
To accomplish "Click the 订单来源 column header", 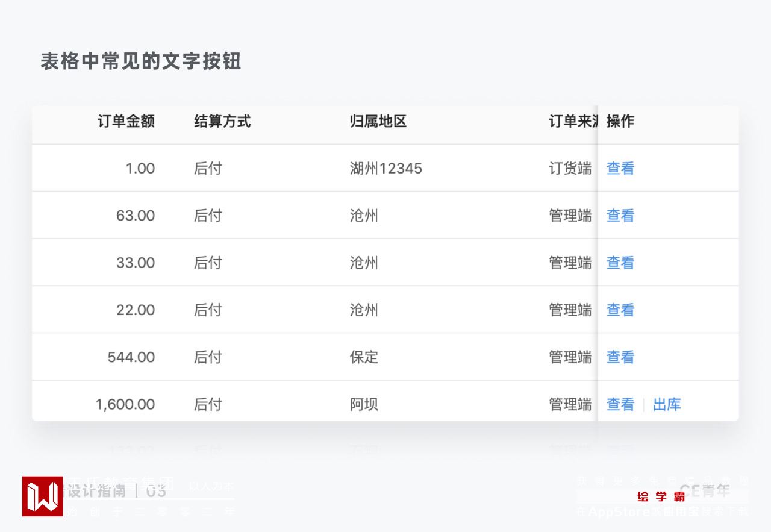I will pyautogui.click(x=573, y=121).
